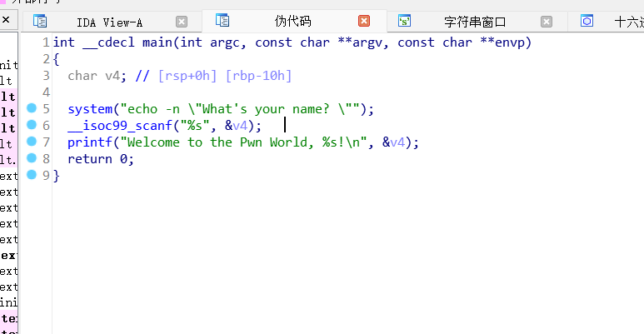Close the IDA View-A tab
The image size is (644, 334).
182,22
